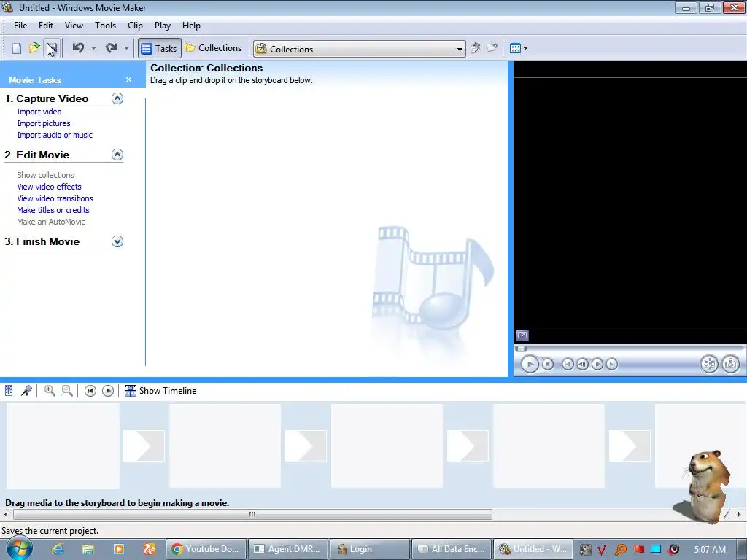This screenshot has height=560, width=747.
Task: Collapse the Edit Movie section
Action: point(117,155)
